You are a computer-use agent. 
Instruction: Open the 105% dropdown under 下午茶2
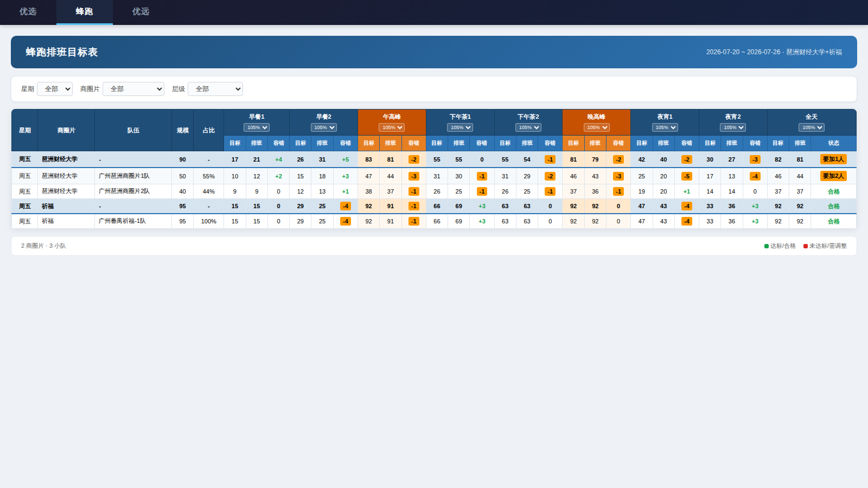tap(528, 127)
